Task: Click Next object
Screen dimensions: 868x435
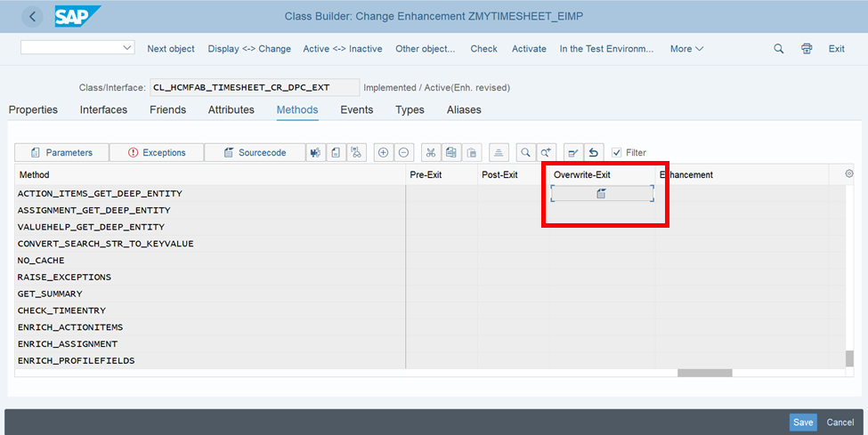Action: 171,49
